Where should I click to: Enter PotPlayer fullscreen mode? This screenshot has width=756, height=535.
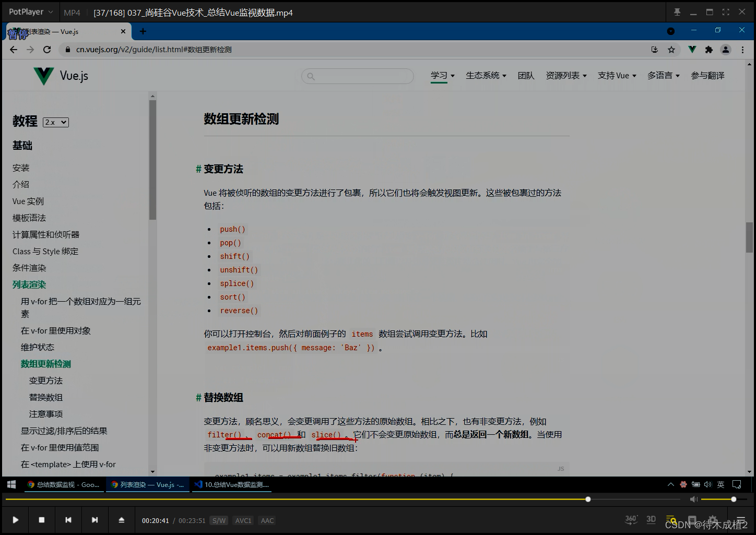click(x=726, y=12)
